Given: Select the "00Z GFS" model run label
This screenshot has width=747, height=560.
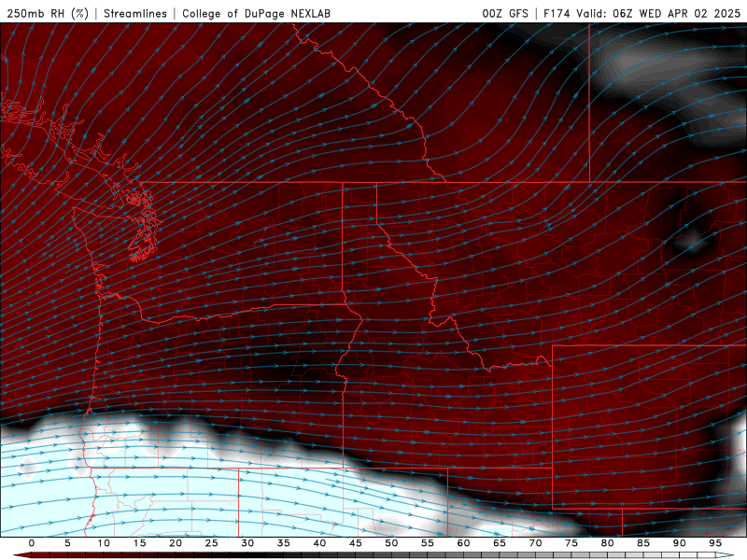Looking at the screenshot, I should coord(505,13).
